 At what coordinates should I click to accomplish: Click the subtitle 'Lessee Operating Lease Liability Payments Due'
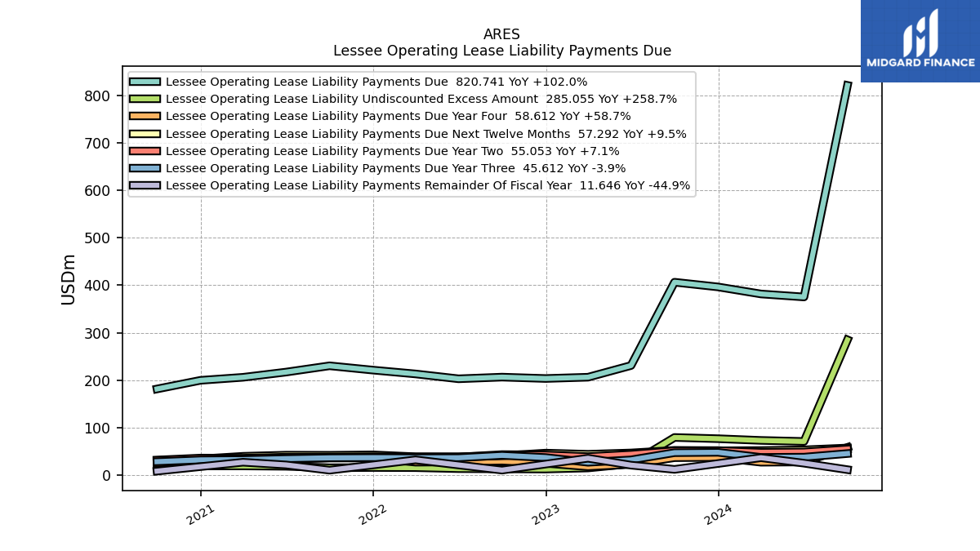pyautogui.click(x=502, y=51)
